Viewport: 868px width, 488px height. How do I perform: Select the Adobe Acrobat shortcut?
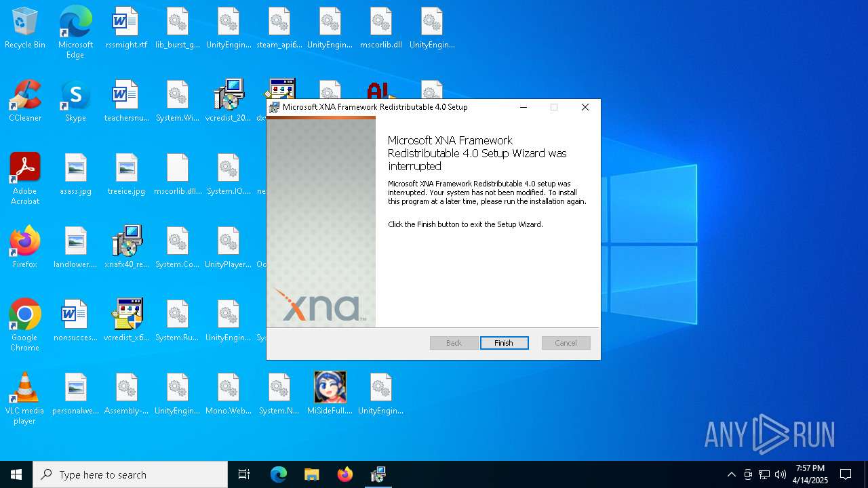(25, 179)
